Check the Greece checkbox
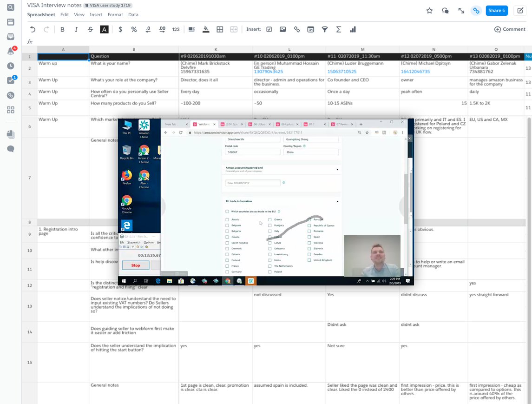 270,219
